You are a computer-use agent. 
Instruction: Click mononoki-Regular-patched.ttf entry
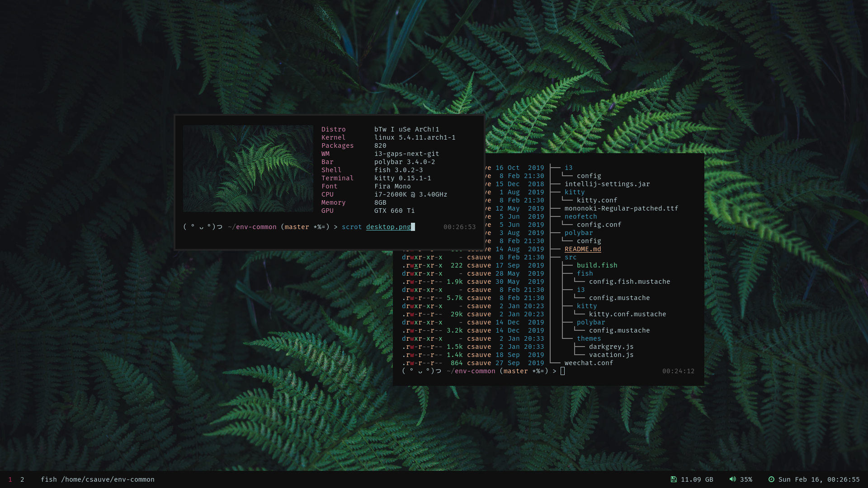[x=621, y=208]
